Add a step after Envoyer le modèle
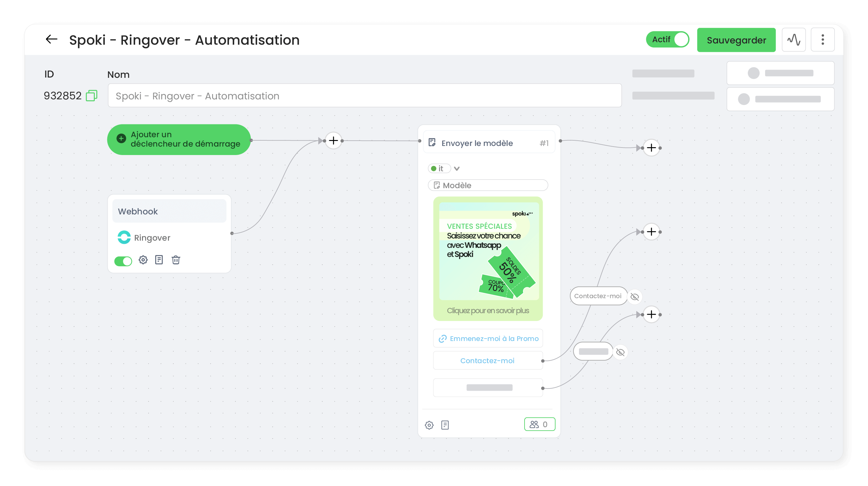 coord(651,148)
